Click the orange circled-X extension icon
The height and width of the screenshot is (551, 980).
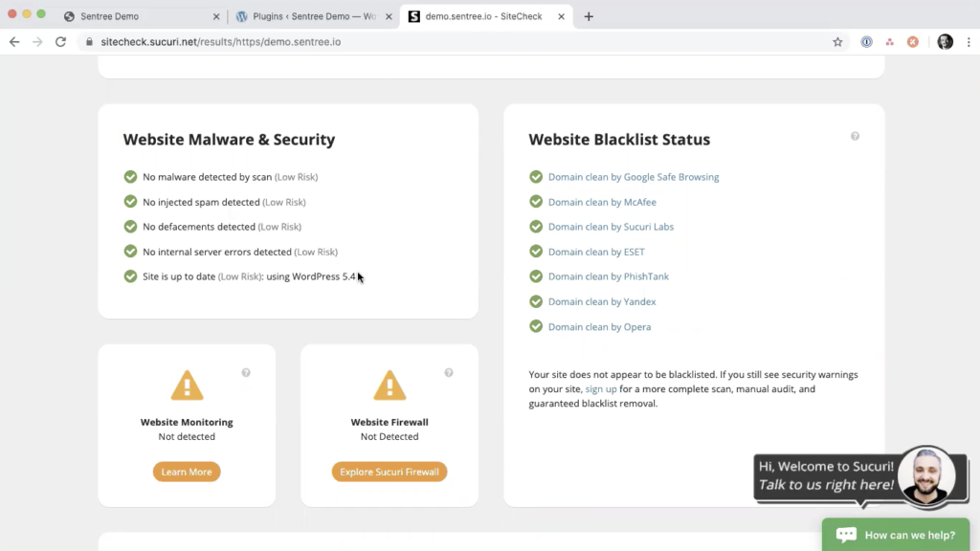pos(910,42)
